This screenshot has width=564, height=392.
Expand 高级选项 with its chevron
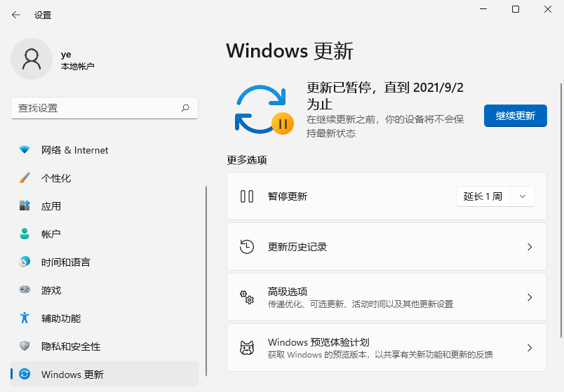click(530, 297)
